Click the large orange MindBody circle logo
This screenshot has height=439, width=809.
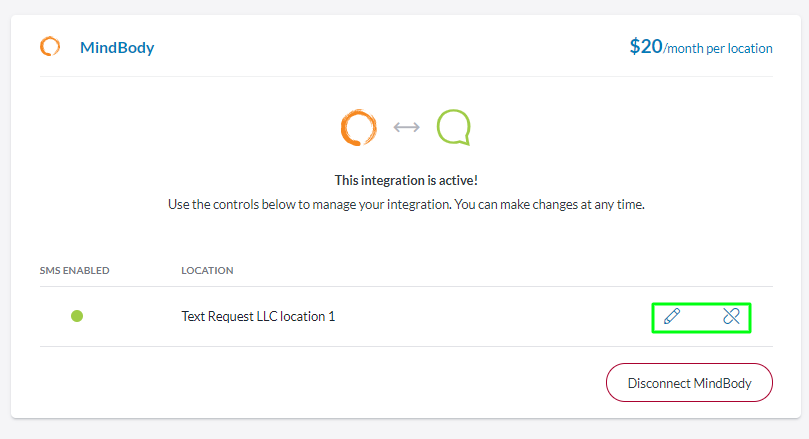(357, 127)
